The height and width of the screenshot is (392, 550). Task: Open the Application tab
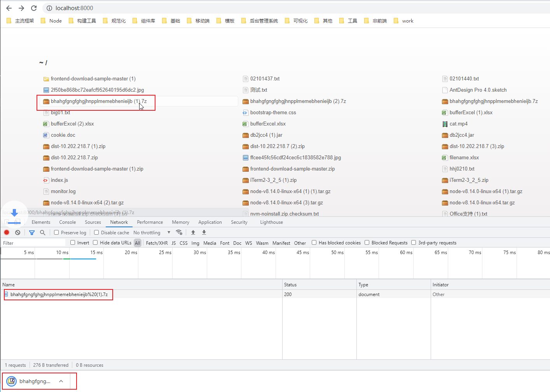210,222
